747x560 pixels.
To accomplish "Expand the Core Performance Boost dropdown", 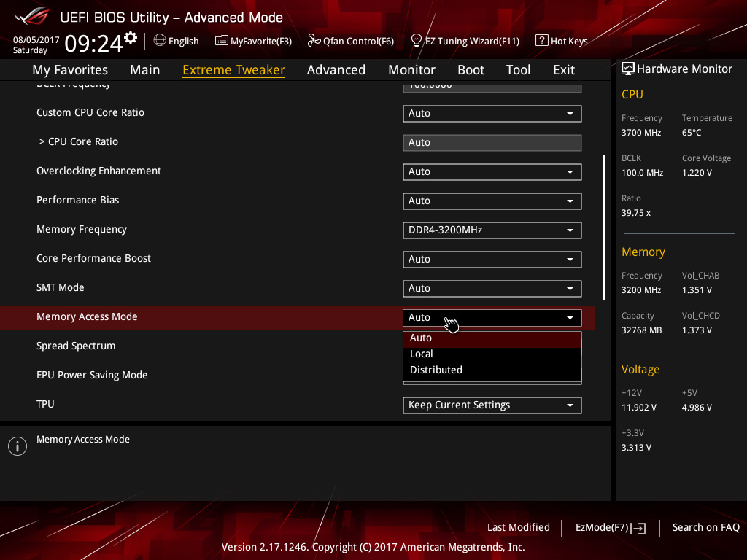I will point(492,259).
